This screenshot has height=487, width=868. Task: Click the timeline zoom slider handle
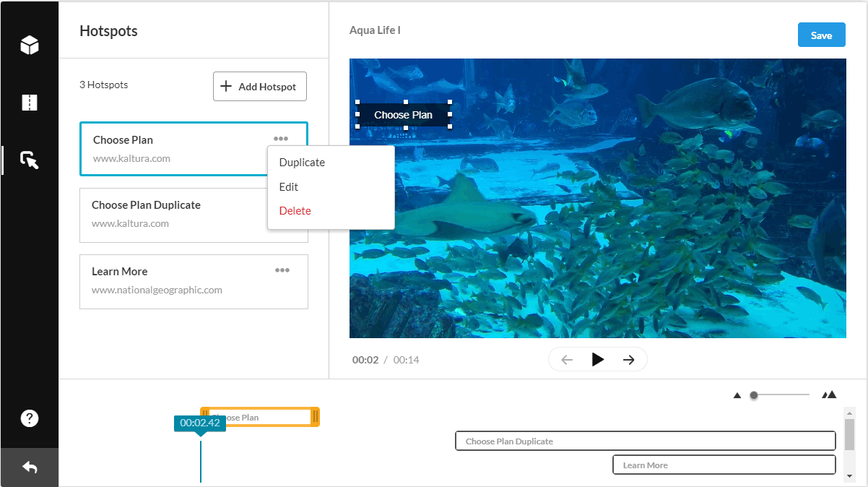pos(754,395)
